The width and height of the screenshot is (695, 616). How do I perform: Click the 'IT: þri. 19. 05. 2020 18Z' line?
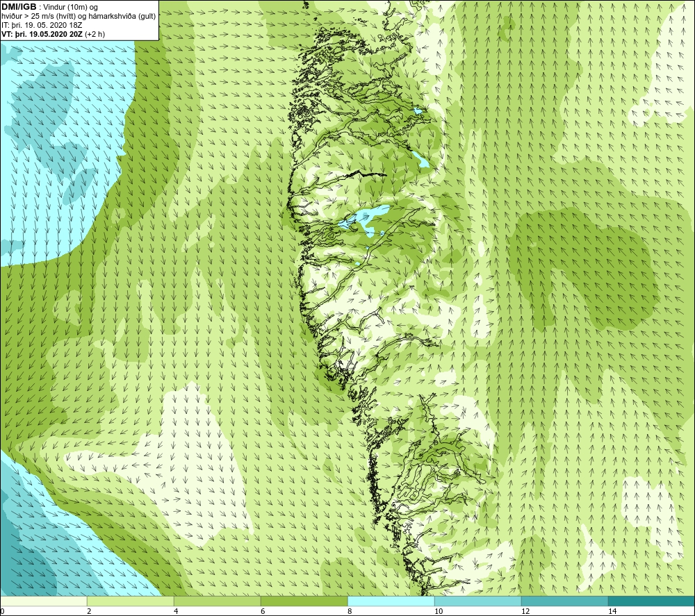pos(42,25)
